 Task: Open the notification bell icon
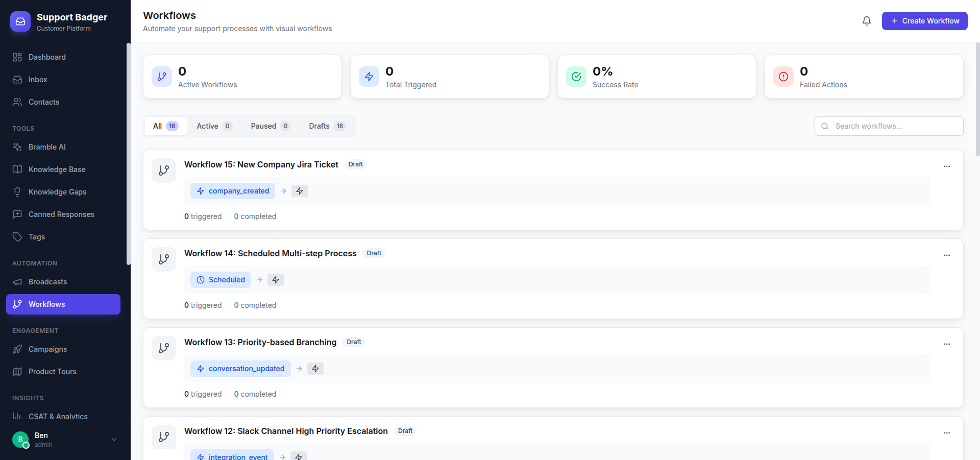pos(866,21)
